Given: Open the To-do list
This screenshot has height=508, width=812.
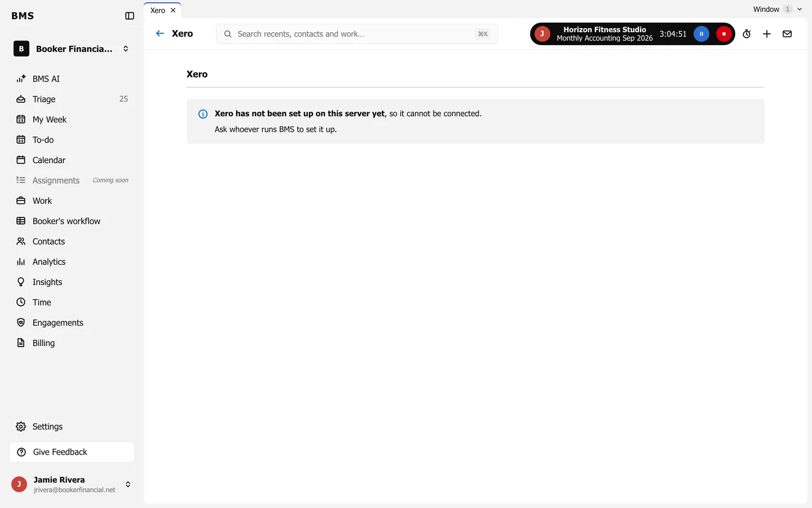Looking at the screenshot, I should tap(72, 140).
